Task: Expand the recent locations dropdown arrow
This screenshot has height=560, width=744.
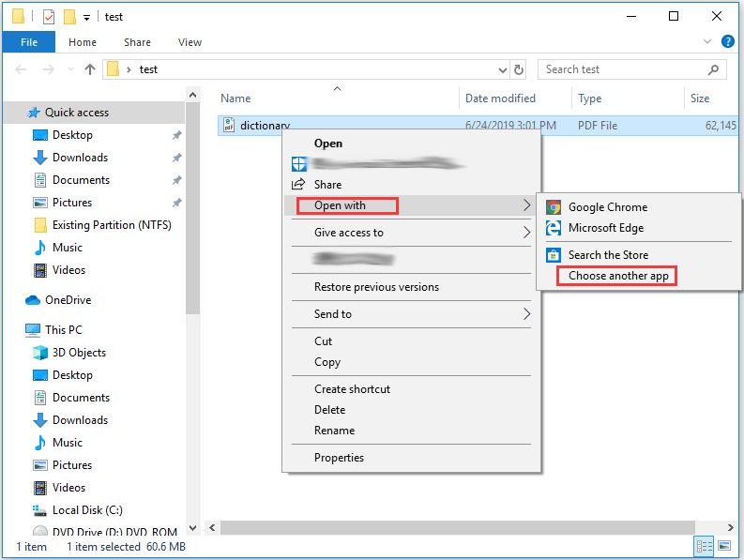Action: click(x=70, y=69)
